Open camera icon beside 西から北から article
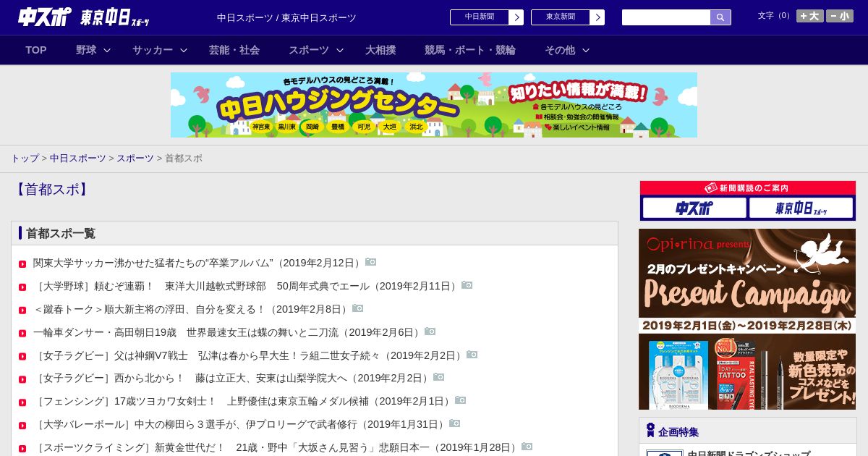868x456 pixels. pos(438,377)
